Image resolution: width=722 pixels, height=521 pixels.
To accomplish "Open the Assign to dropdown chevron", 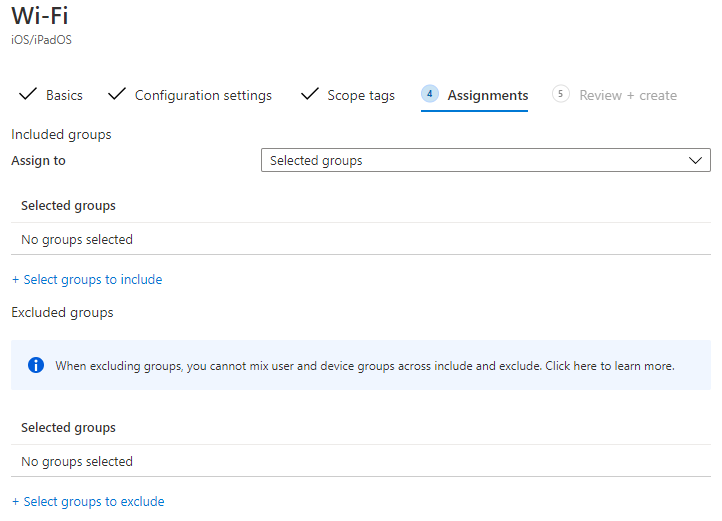I will point(695,160).
